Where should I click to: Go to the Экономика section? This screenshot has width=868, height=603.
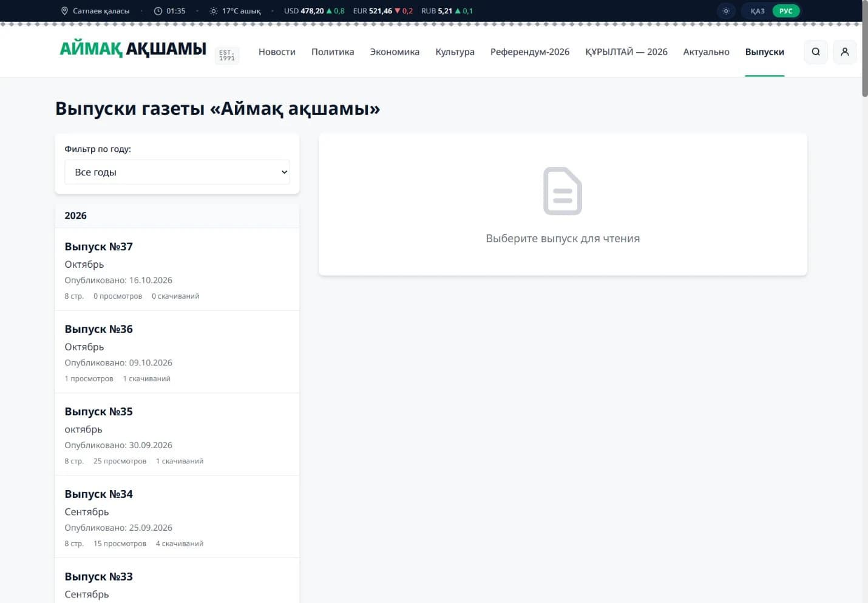tap(395, 52)
